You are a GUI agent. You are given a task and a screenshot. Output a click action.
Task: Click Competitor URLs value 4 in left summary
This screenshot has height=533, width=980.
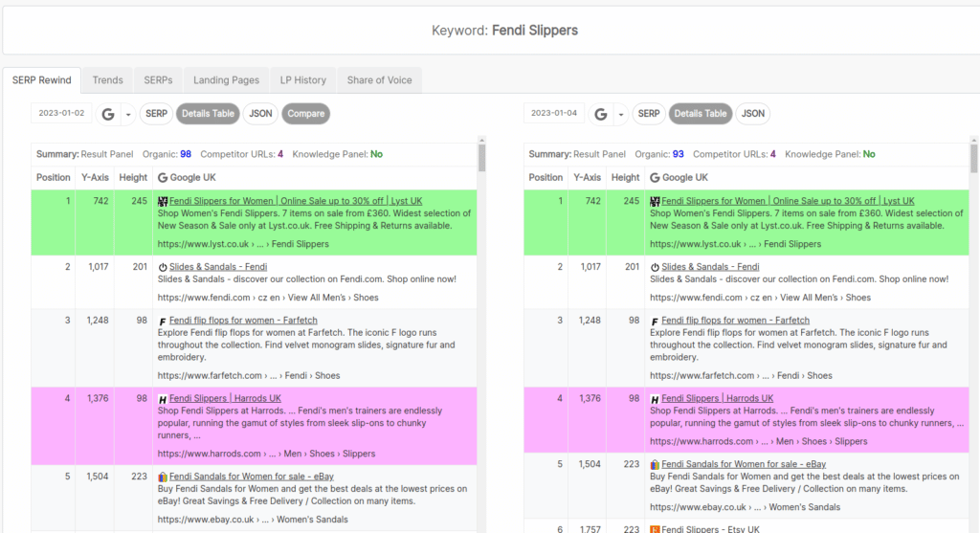point(280,154)
